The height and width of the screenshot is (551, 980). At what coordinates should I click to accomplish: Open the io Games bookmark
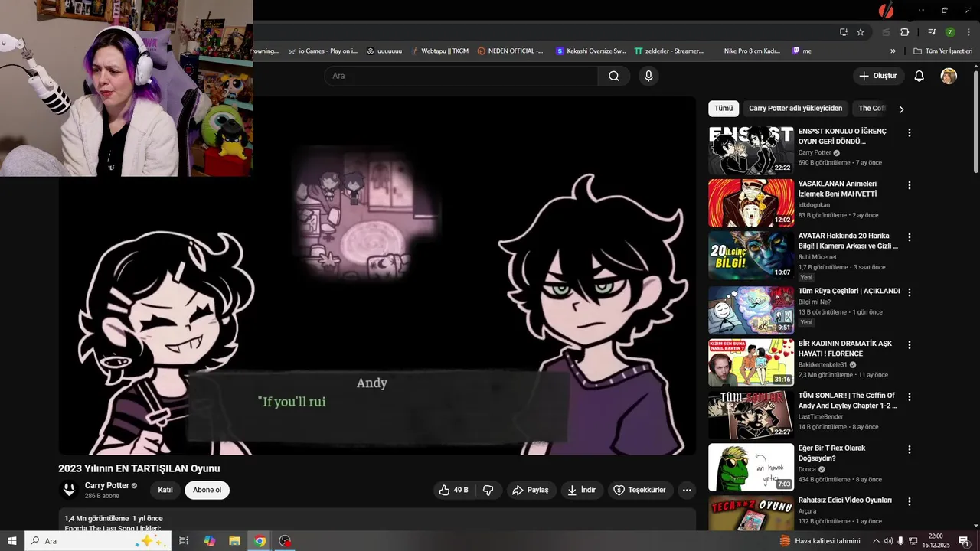[322, 51]
